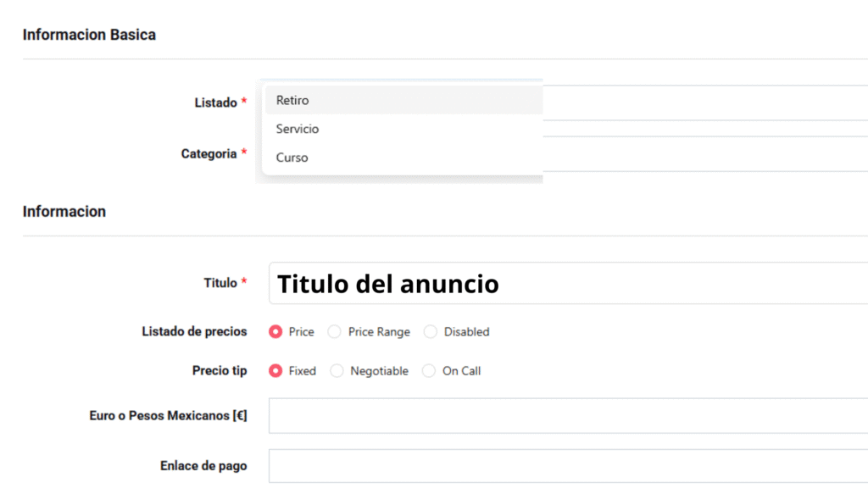Click the Listado de precios label
The width and height of the screenshot is (868, 488).
coord(194,332)
